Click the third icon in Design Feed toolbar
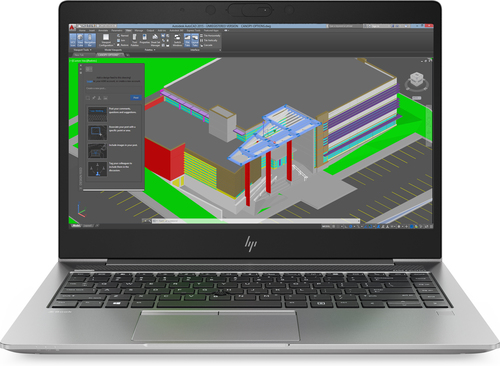The image size is (500, 366). 99,98
